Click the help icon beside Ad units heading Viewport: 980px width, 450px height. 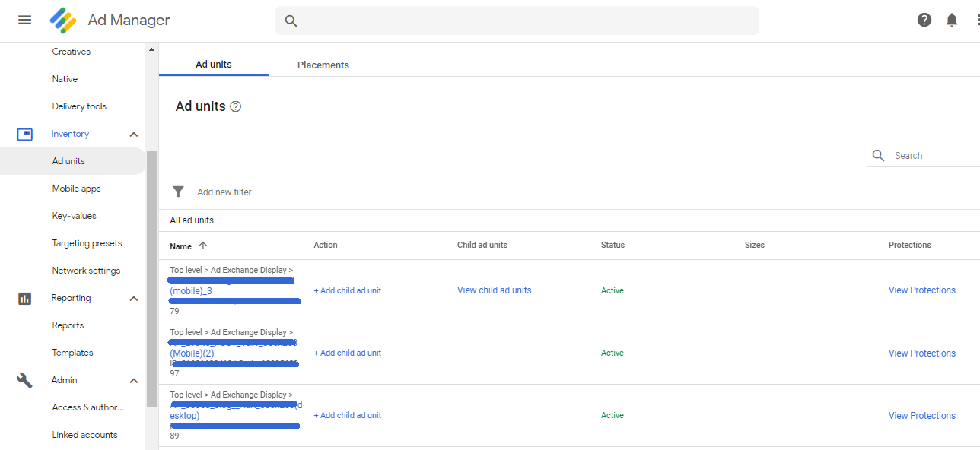pos(235,106)
